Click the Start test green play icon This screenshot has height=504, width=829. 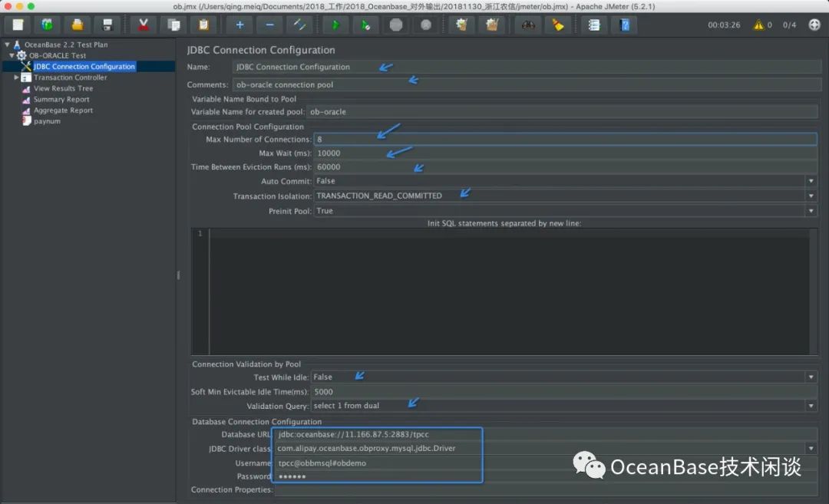335,25
